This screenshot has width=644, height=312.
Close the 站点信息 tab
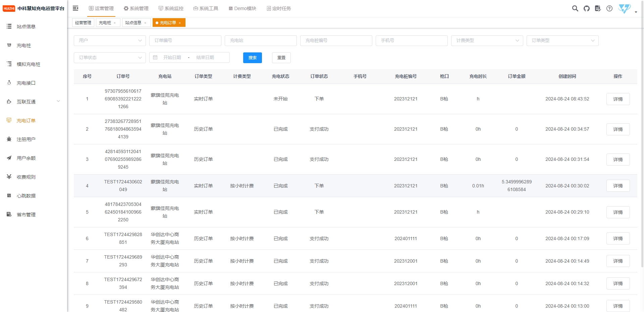coord(145,23)
